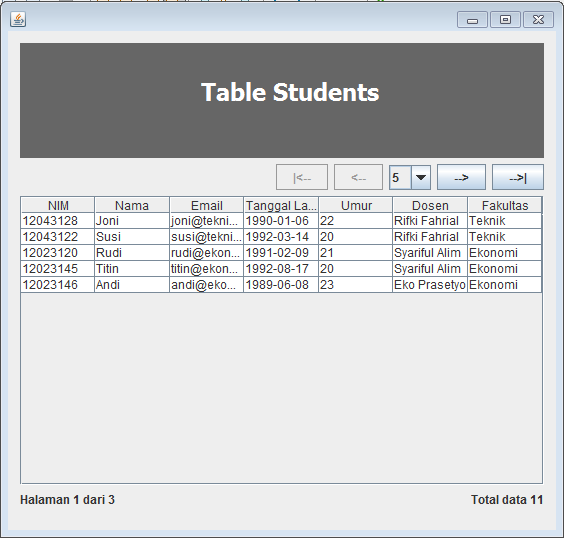Select email cell rudi@ekon...

coord(207,253)
